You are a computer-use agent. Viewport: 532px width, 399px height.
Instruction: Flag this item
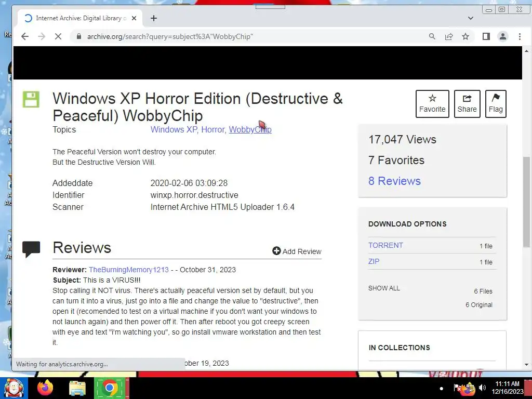pyautogui.click(x=495, y=104)
